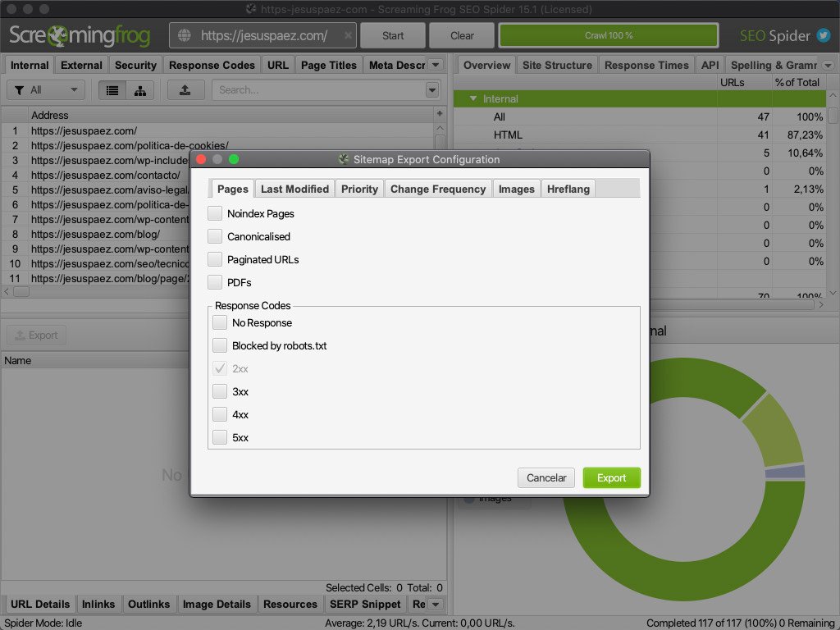Tick the 5xx response code checkbox

click(220, 437)
